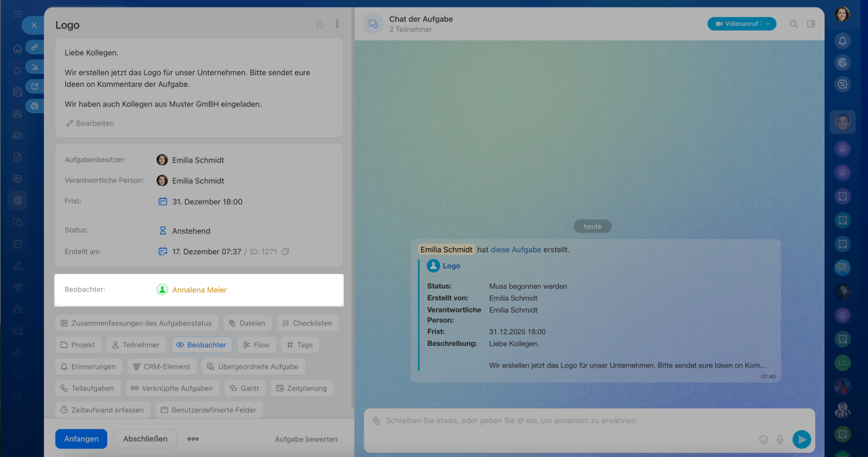Toggle the Tags field chip

click(300, 345)
